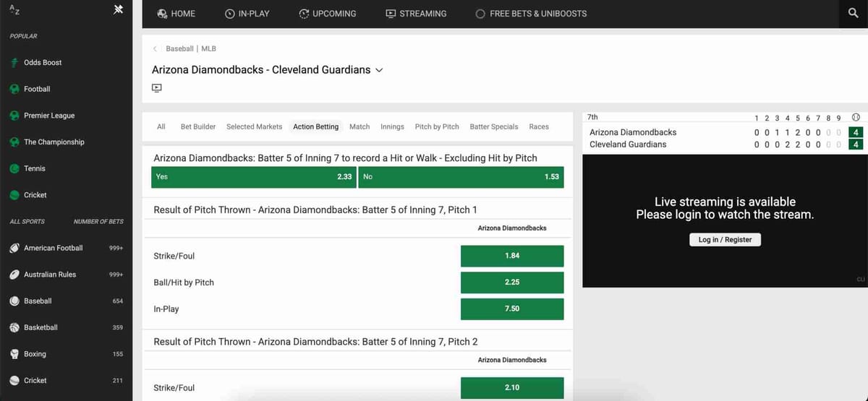Image resolution: width=868 pixels, height=401 pixels.
Task: Click the Cricket icon with 211 bets
Action: (14, 380)
